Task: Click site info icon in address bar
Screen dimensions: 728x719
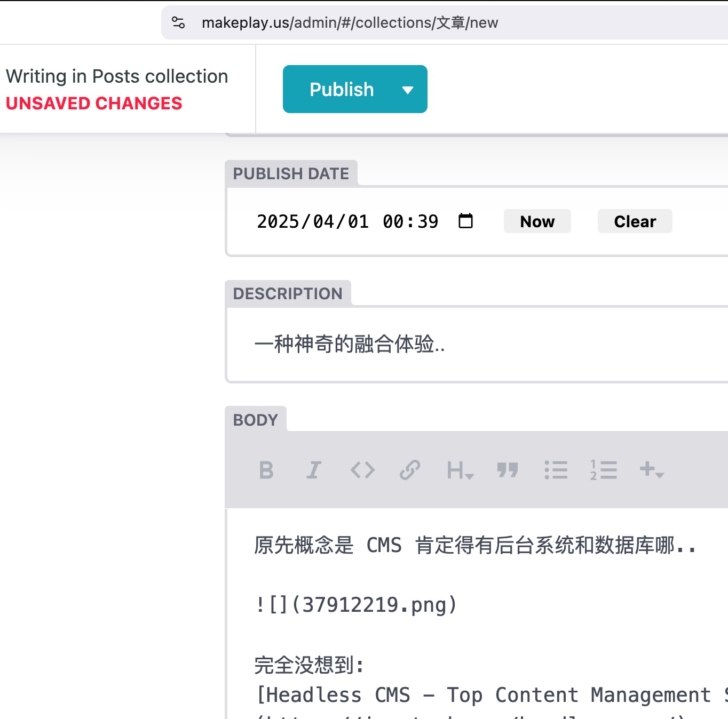Action: point(178,23)
